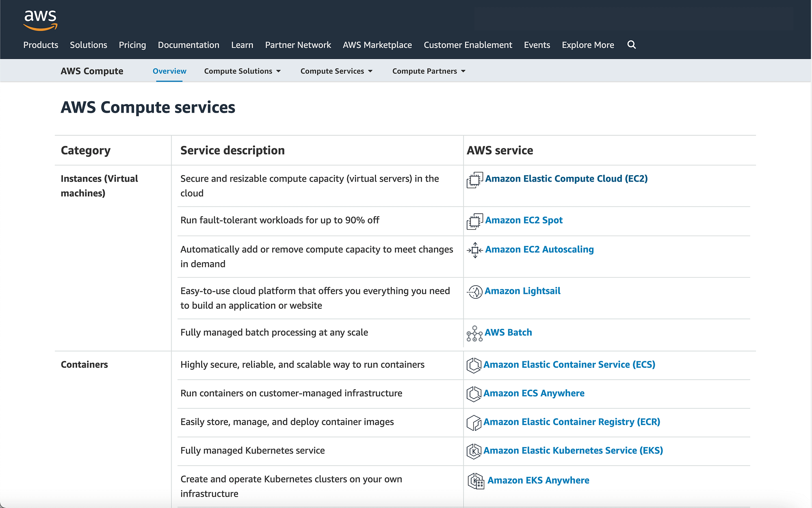Click 'Fully managed batch processing at any scale'
The width and height of the screenshot is (812, 508).
click(274, 332)
